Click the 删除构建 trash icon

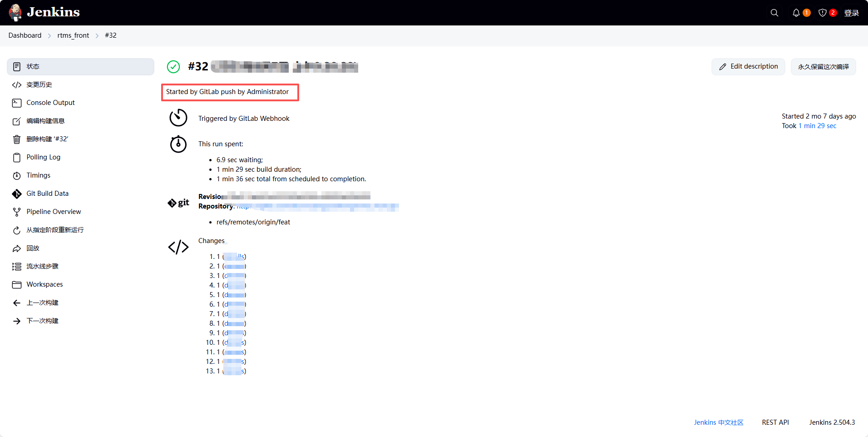(x=17, y=139)
